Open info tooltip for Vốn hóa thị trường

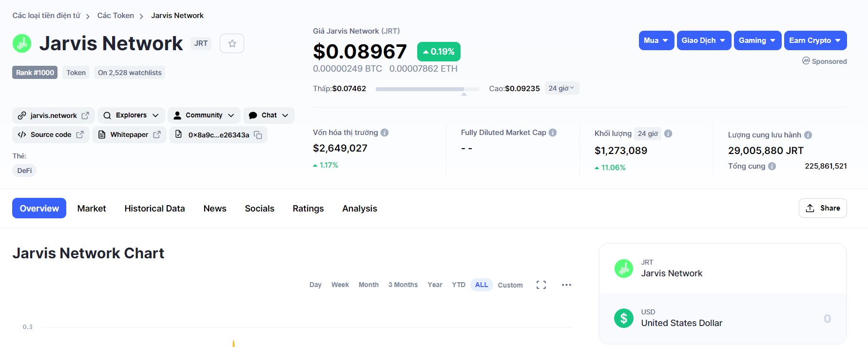(x=385, y=133)
